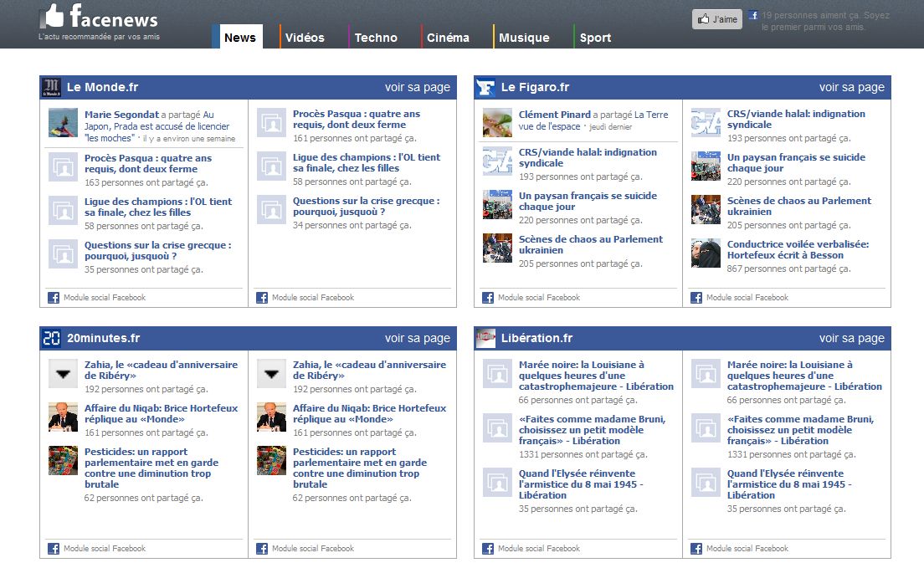Open 'voir sa page' for Libération.fr
The height and width of the screenshot is (568, 924).
[x=851, y=338]
